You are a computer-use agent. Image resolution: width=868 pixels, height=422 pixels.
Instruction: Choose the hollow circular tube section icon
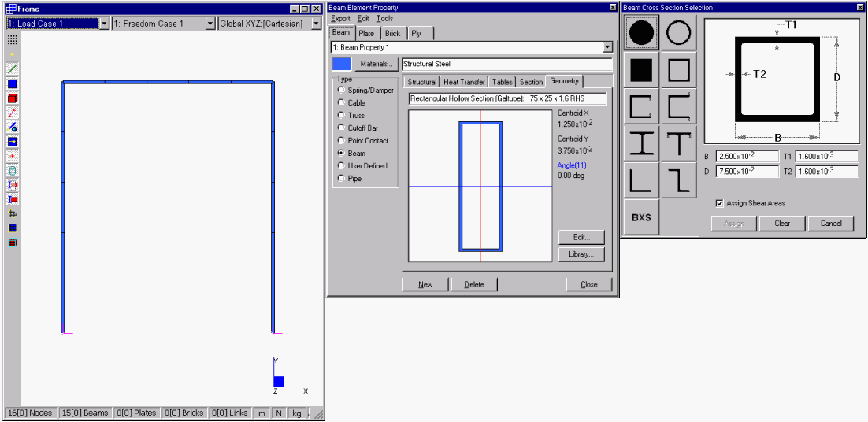click(679, 33)
